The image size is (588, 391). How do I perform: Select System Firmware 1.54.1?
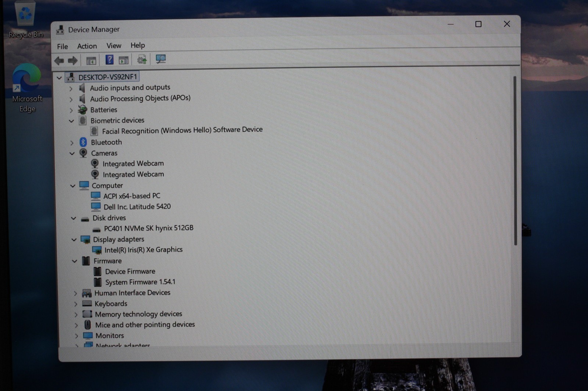(x=140, y=282)
